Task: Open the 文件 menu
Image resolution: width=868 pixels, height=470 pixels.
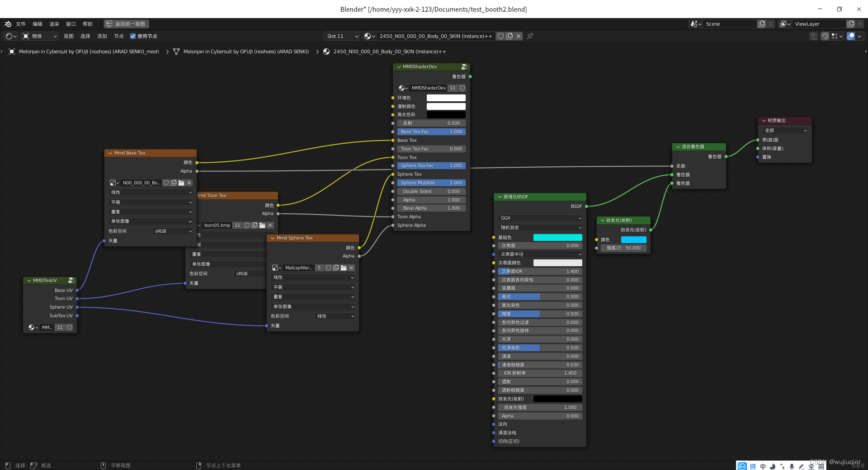Action: 21,24
